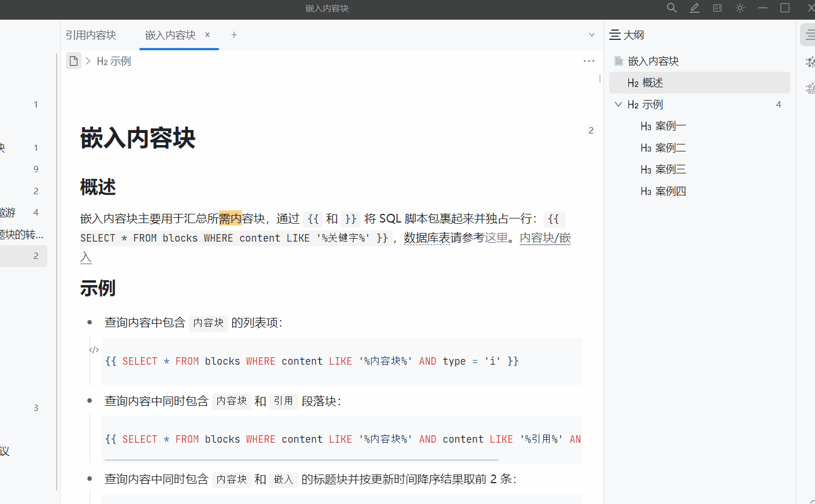Open the dock panel icon in title bar
Image resolution: width=815 pixels, height=504 pixels.
click(x=717, y=8)
